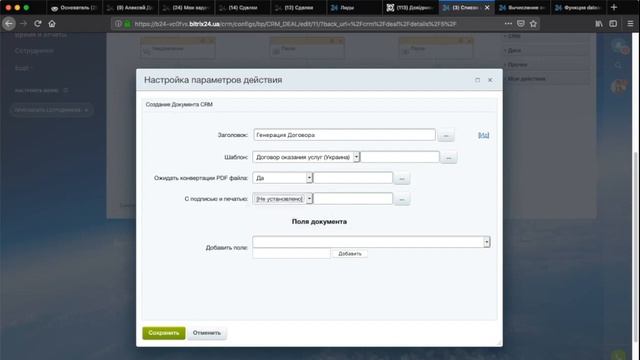
Task: Click the 'Добавить' add field button
Action: [350, 253]
